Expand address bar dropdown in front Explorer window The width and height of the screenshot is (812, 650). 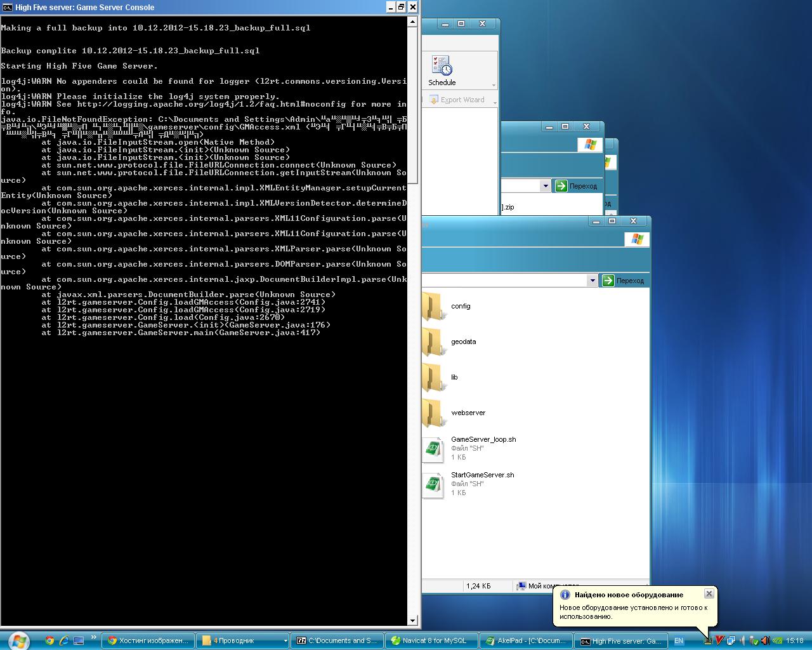pyautogui.click(x=593, y=281)
